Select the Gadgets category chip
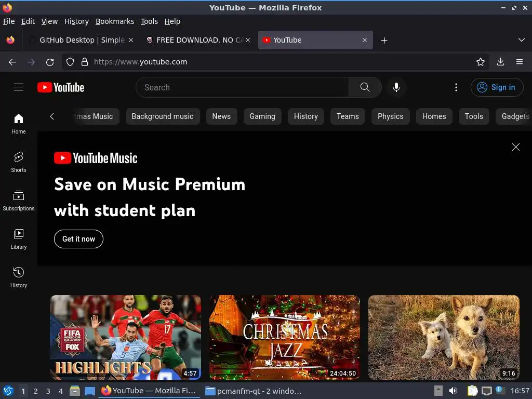Viewport: 532px width, 399px height. point(514,116)
